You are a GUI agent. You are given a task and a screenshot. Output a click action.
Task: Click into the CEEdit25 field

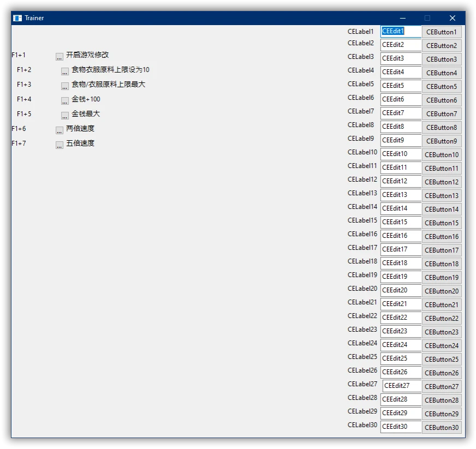tap(401, 359)
